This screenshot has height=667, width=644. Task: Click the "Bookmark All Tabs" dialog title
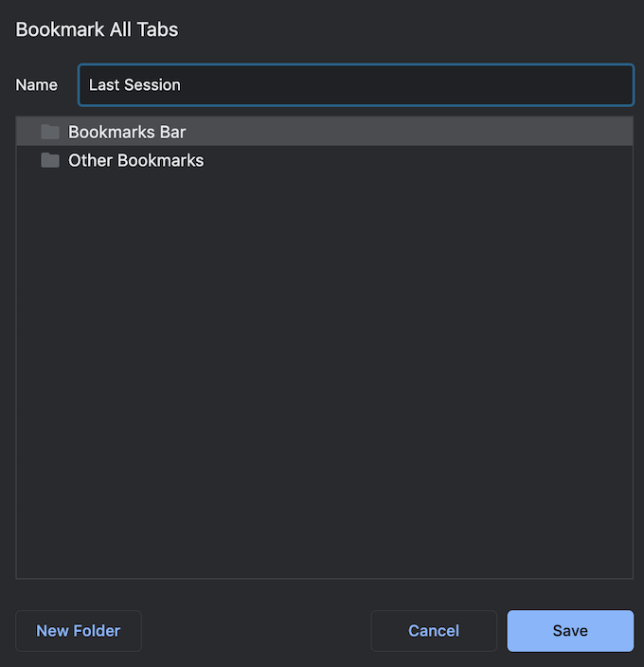coord(97,29)
